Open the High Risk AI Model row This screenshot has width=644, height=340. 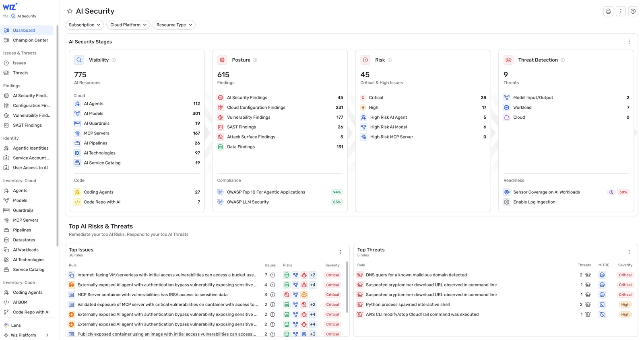click(423, 127)
